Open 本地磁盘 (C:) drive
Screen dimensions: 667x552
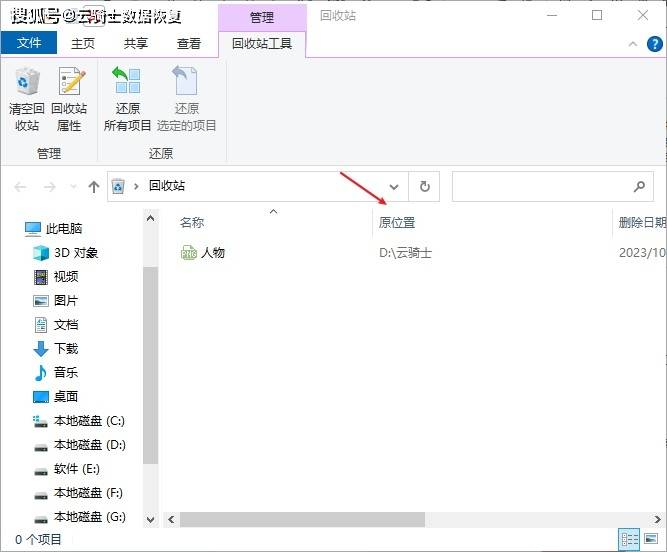[x=79, y=421]
